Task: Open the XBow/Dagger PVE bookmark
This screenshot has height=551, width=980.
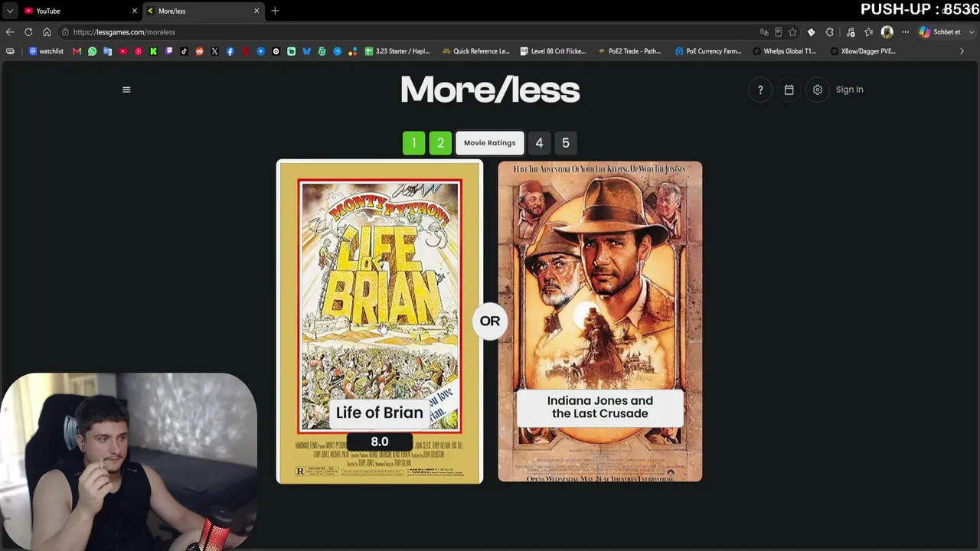Action: (863, 51)
